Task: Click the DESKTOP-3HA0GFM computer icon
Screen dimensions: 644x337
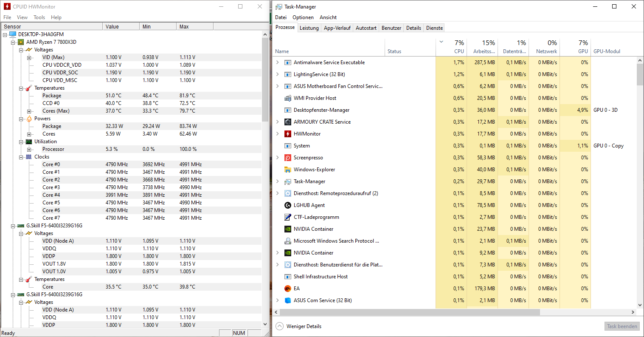Action: [x=13, y=34]
